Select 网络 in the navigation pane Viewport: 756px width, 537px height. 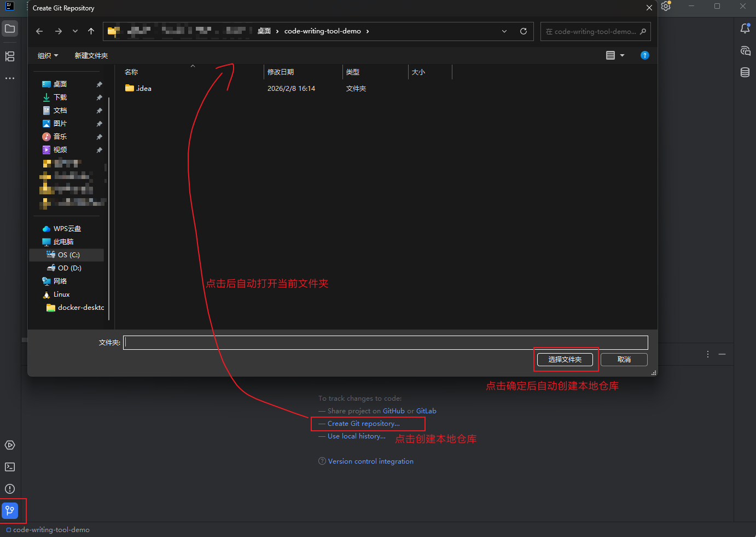coord(60,281)
